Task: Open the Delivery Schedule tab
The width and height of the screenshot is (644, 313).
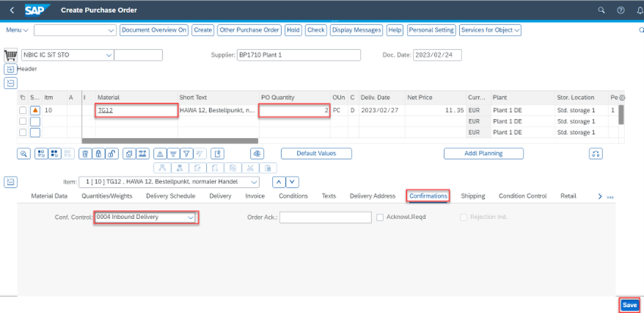Action: [170, 196]
